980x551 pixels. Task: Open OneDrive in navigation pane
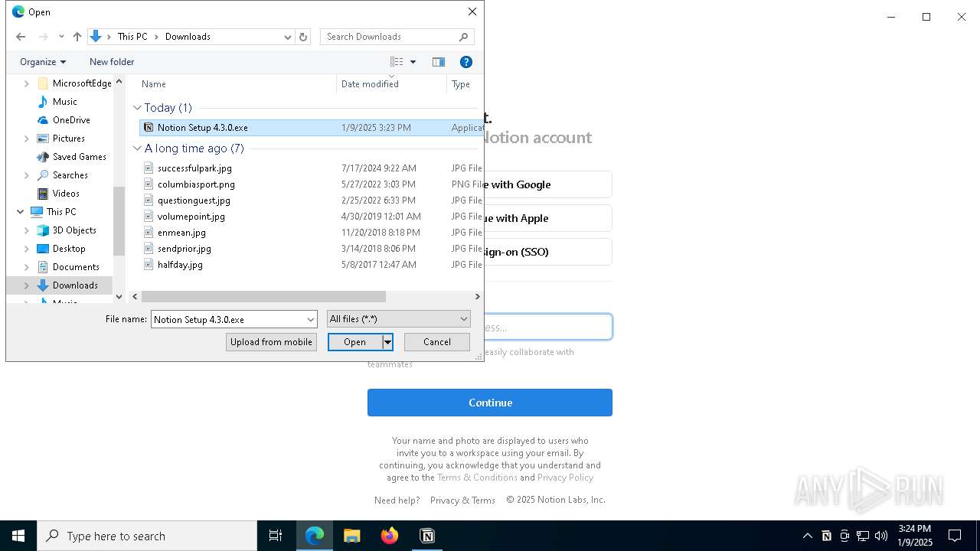(x=71, y=120)
